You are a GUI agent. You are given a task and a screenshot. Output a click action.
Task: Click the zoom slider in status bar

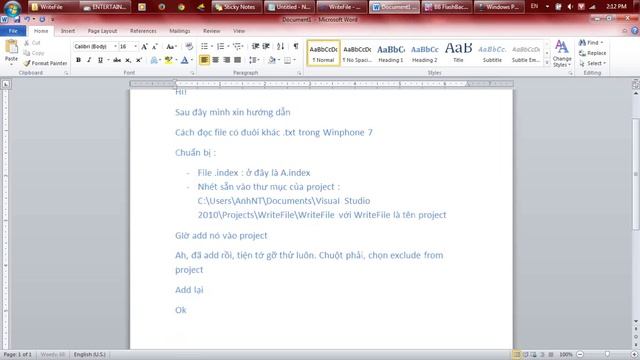607,354
